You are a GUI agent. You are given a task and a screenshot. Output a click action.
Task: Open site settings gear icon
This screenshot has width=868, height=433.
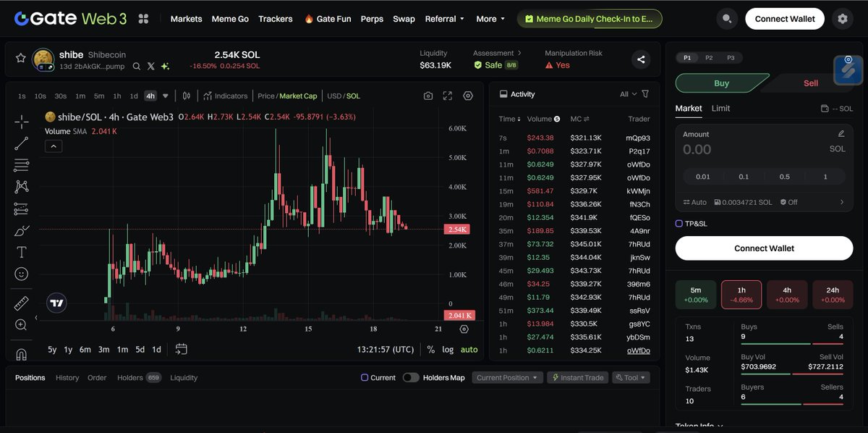pyautogui.click(x=842, y=19)
